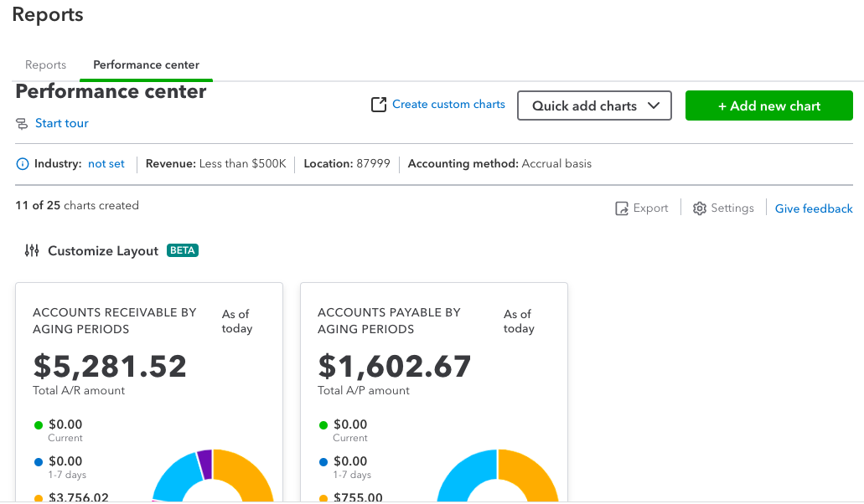The width and height of the screenshot is (864, 504).
Task: Switch to the Reports tab
Action: click(46, 65)
